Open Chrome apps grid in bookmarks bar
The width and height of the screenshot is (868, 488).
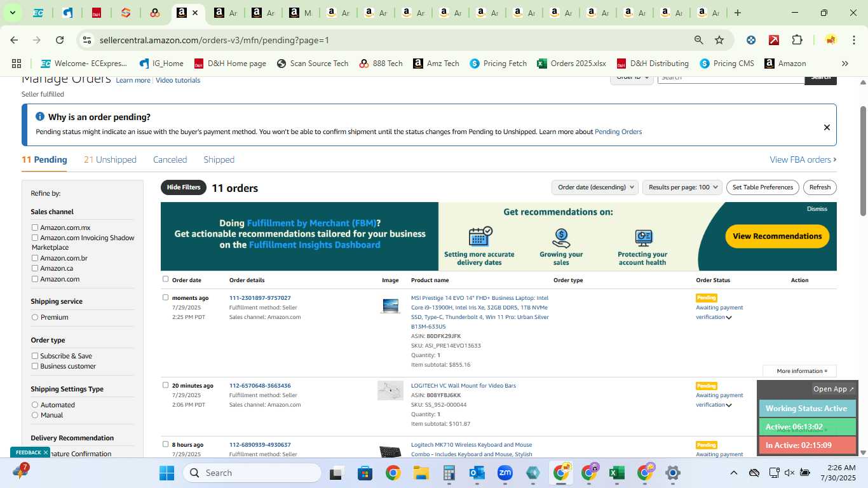(17, 64)
